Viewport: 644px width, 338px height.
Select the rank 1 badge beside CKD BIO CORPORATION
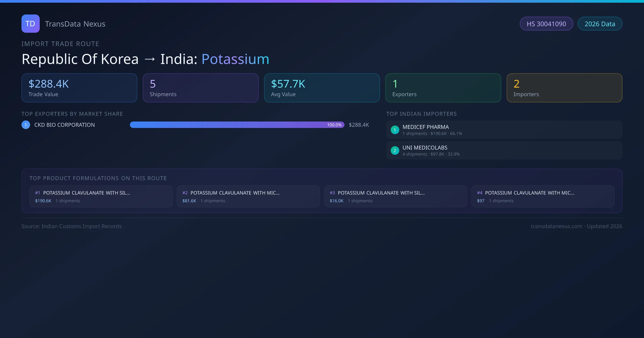pyautogui.click(x=25, y=124)
